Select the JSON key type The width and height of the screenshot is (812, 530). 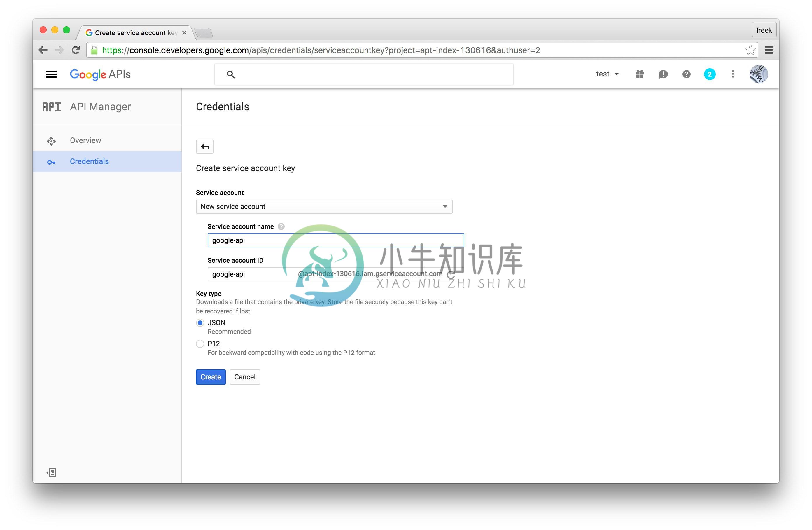click(x=200, y=323)
